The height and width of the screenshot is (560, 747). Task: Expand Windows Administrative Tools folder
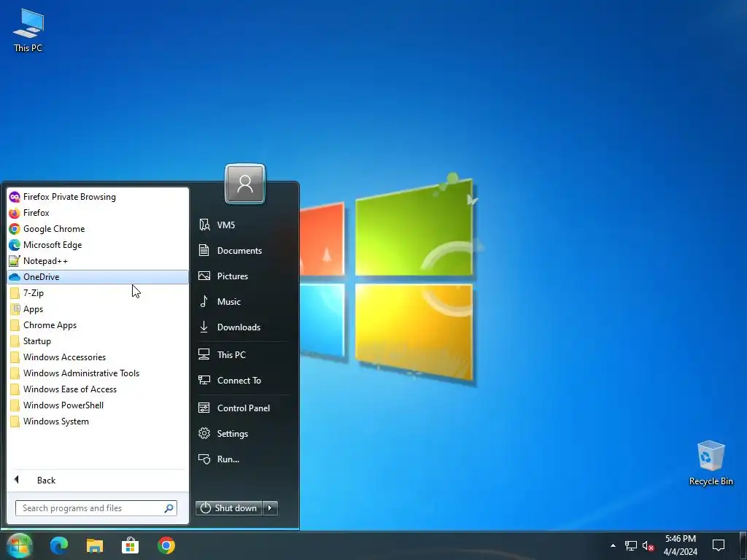(98, 373)
